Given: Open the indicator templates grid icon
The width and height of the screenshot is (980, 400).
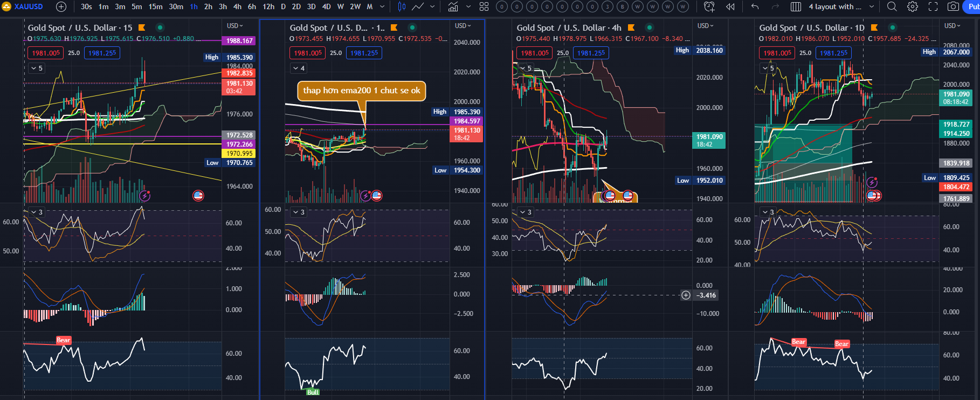Looking at the screenshot, I should pyautogui.click(x=484, y=6).
